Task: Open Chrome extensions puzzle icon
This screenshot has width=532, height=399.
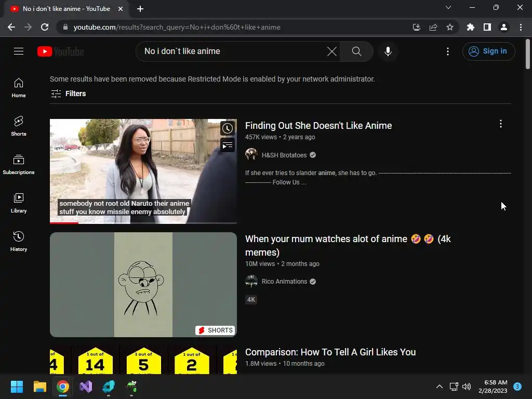Action: coord(471,27)
